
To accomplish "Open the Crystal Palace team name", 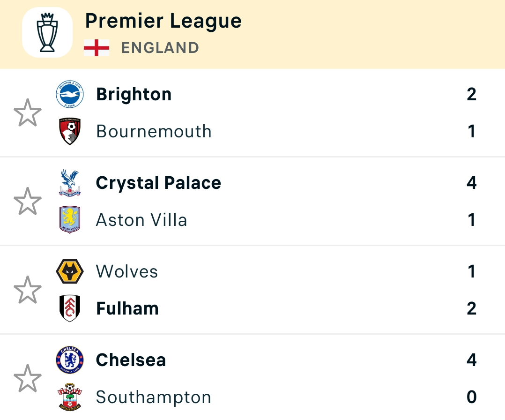I will pyautogui.click(x=158, y=183).
